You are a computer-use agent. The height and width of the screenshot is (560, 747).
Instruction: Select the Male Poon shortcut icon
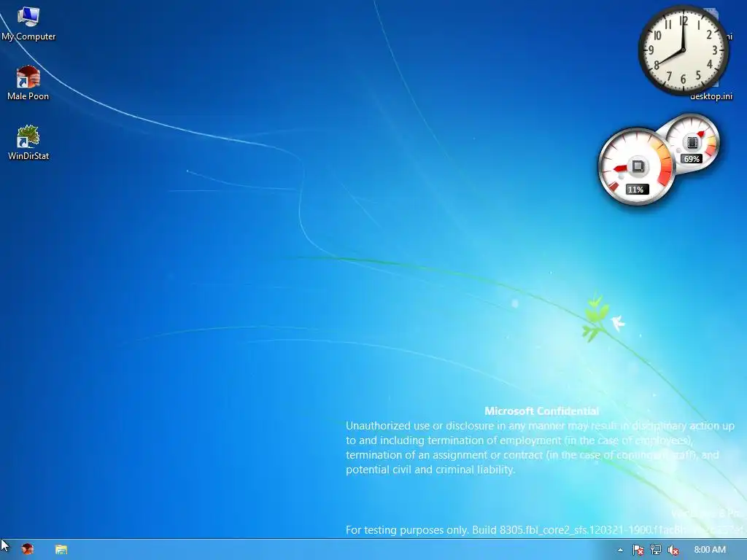[x=28, y=83]
